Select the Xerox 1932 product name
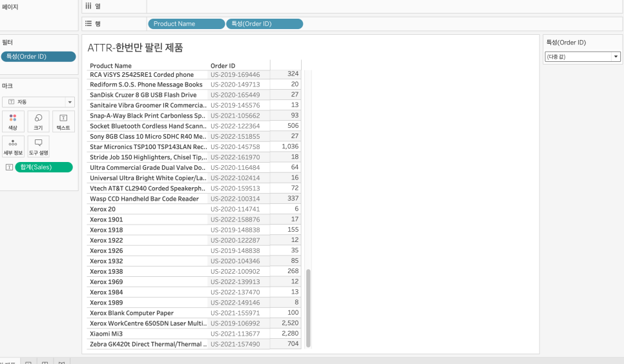 [106, 261]
